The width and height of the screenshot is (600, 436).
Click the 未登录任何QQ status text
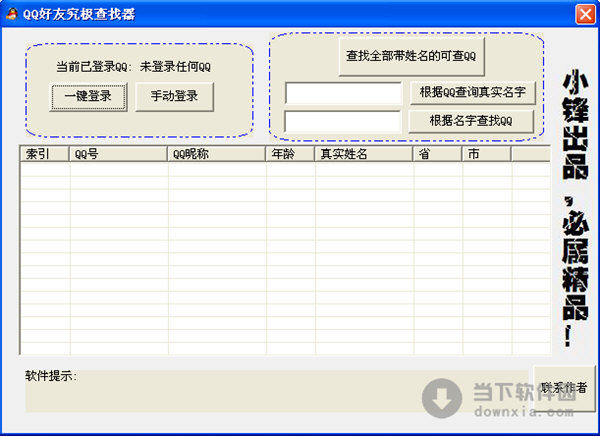click(175, 67)
